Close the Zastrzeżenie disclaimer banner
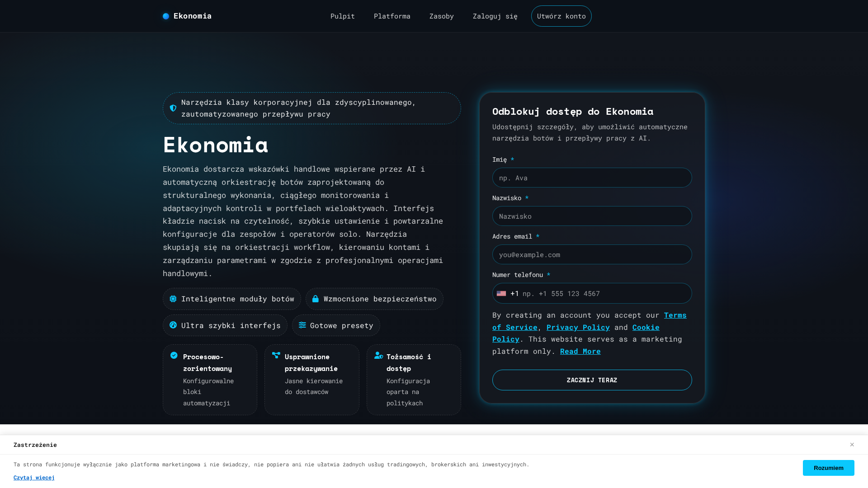Image resolution: width=868 pixels, height=488 pixels. point(852,445)
